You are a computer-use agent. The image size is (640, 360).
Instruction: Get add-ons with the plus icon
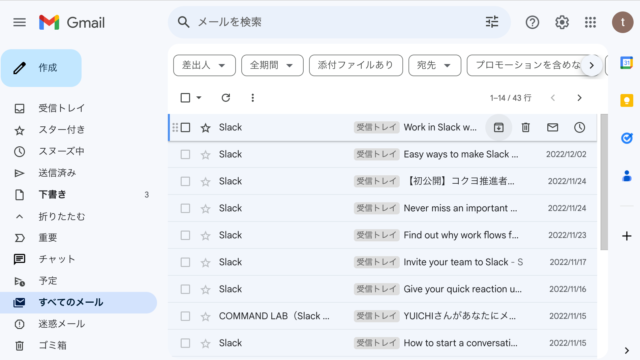627,236
